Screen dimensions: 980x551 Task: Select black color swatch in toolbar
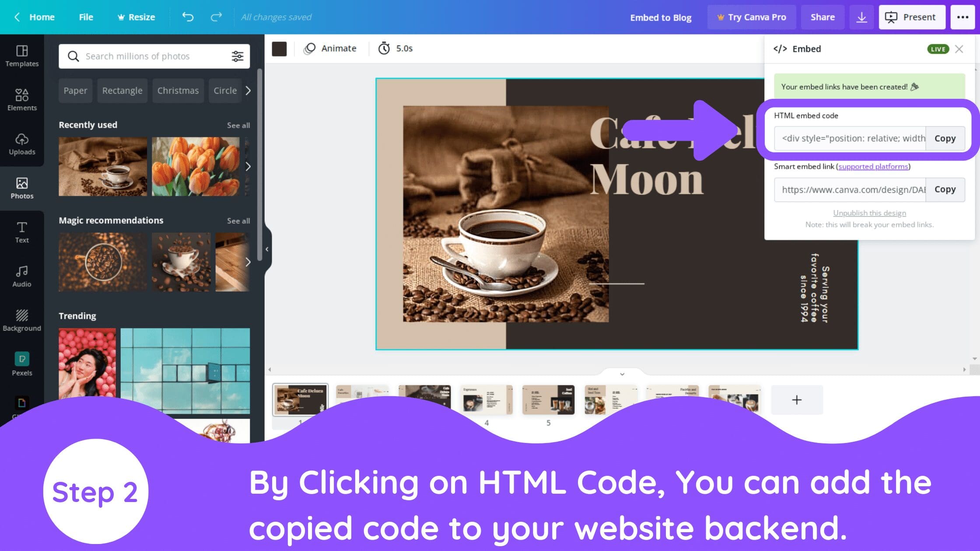[x=279, y=49]
